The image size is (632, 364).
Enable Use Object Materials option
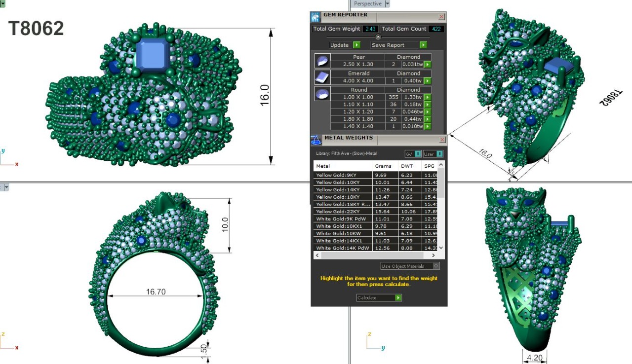pyautogui.click(x=435, y=266)
